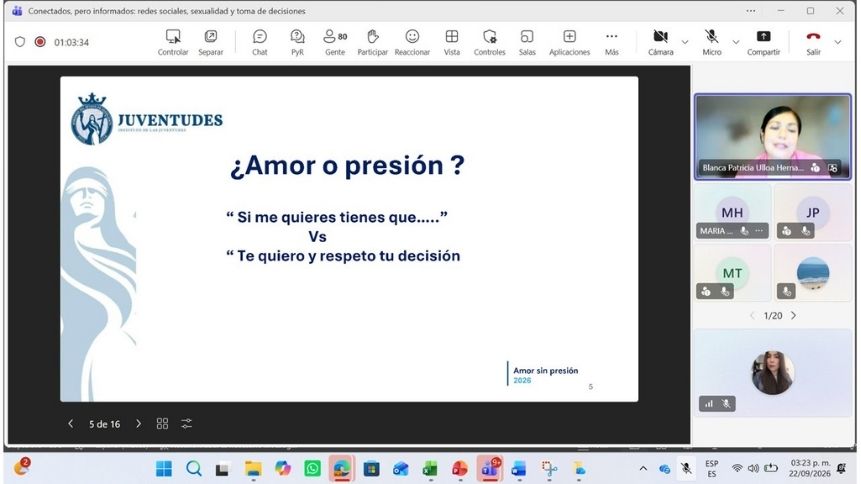
Task: Select the JP participant tile
Action: click(x=812, y=213)
